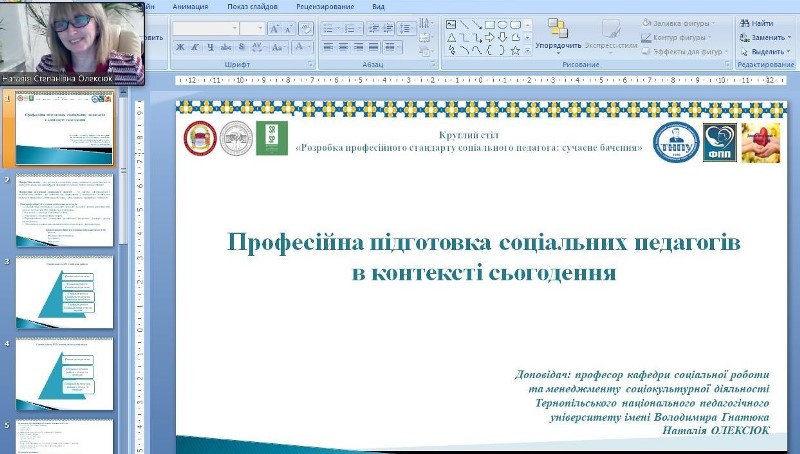800x454 pixels.
Task: Align text left
Action: 328,47
